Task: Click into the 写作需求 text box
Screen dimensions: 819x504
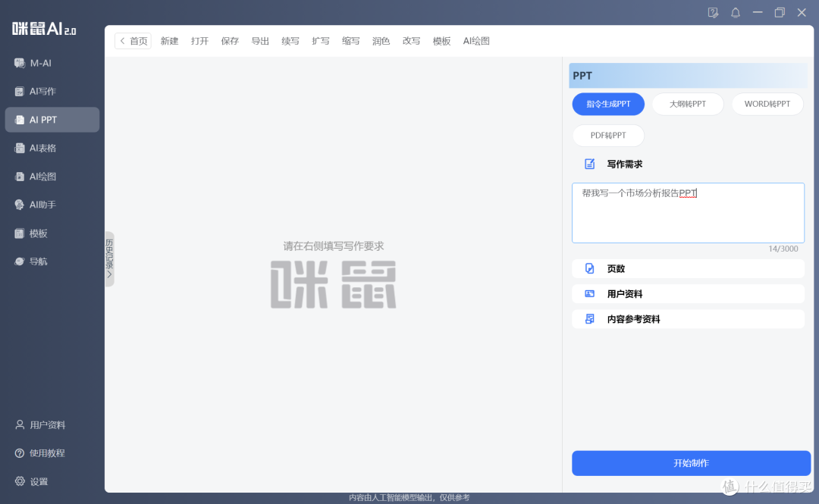Action: pos(688,212)
